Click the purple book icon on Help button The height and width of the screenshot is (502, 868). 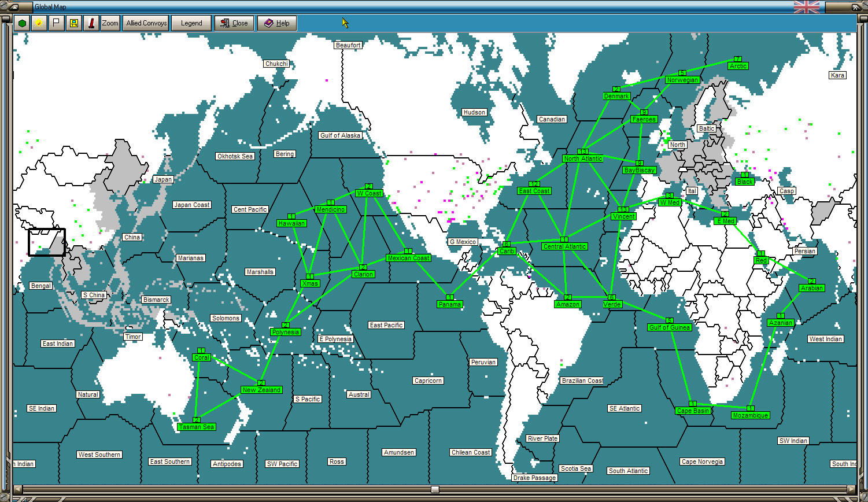268,23
